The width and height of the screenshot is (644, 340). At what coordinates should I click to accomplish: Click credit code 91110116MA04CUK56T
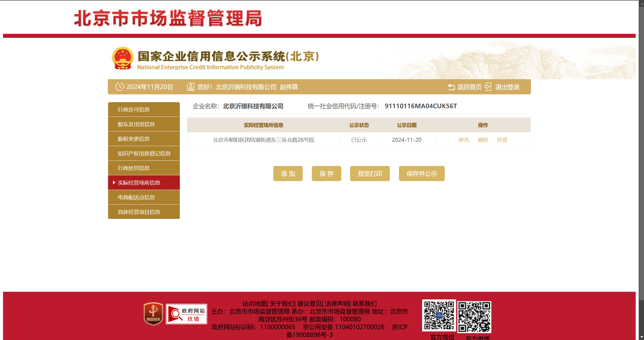(x=421, y=106)
